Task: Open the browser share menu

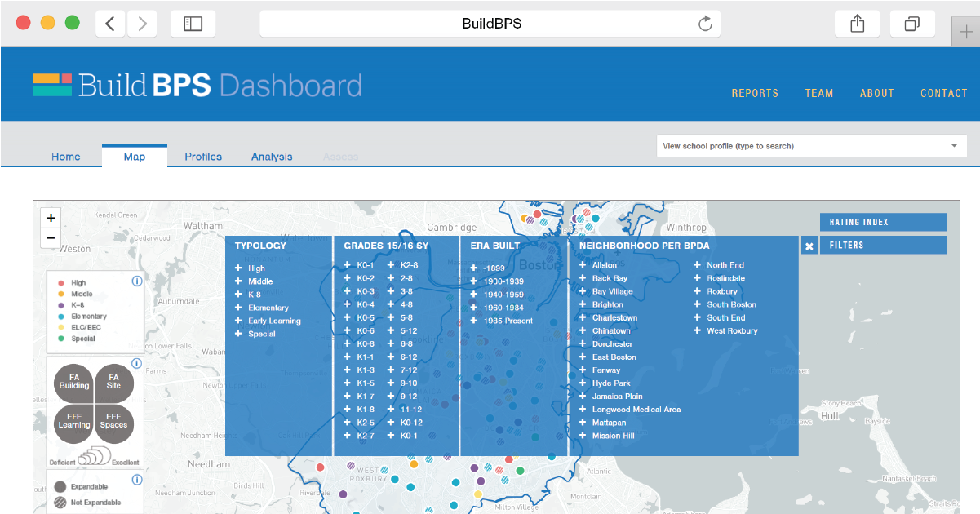Action: click(x=857, y=24)
